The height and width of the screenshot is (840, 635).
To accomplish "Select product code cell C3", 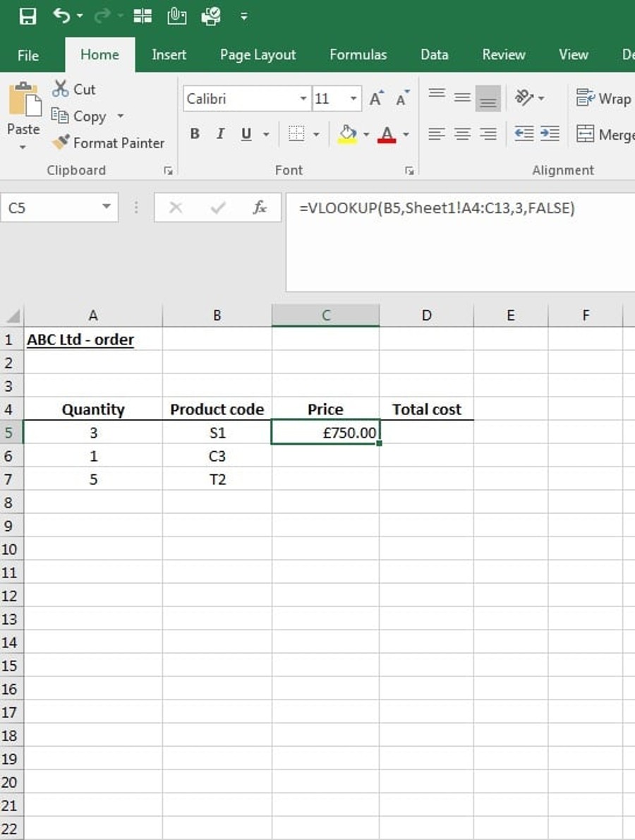I will (x=217, y=456).
